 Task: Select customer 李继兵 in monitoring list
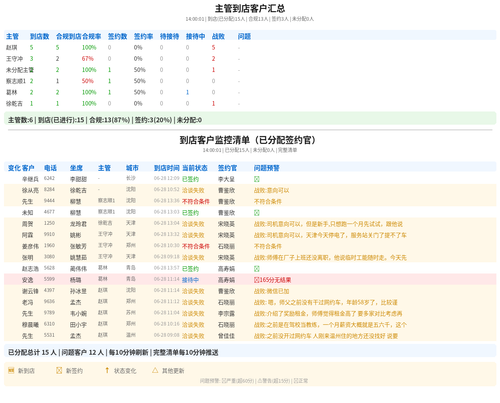(x=30, y=179)
